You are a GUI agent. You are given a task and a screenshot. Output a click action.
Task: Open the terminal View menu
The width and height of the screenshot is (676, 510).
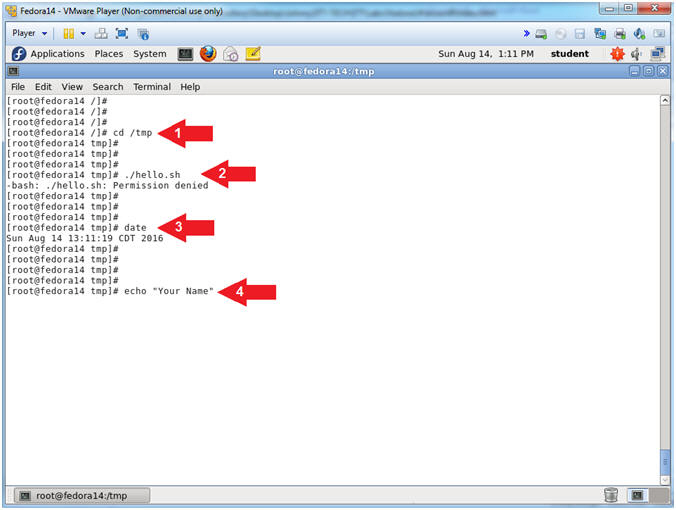72,87
